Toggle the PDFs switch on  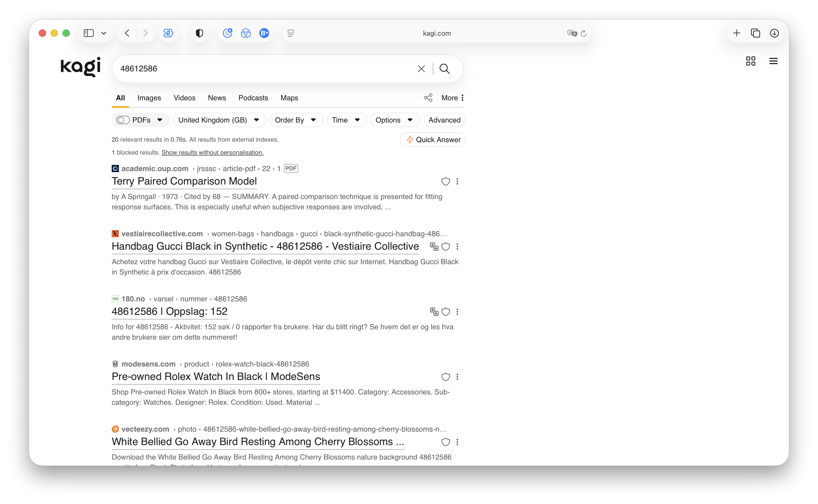123,120
